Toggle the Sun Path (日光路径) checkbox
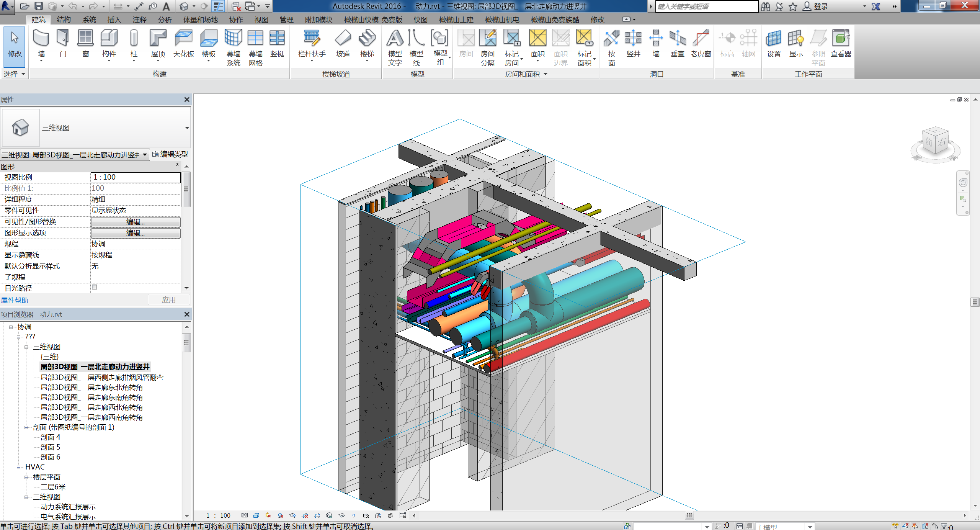980x530 pixels. coord(95,287)
